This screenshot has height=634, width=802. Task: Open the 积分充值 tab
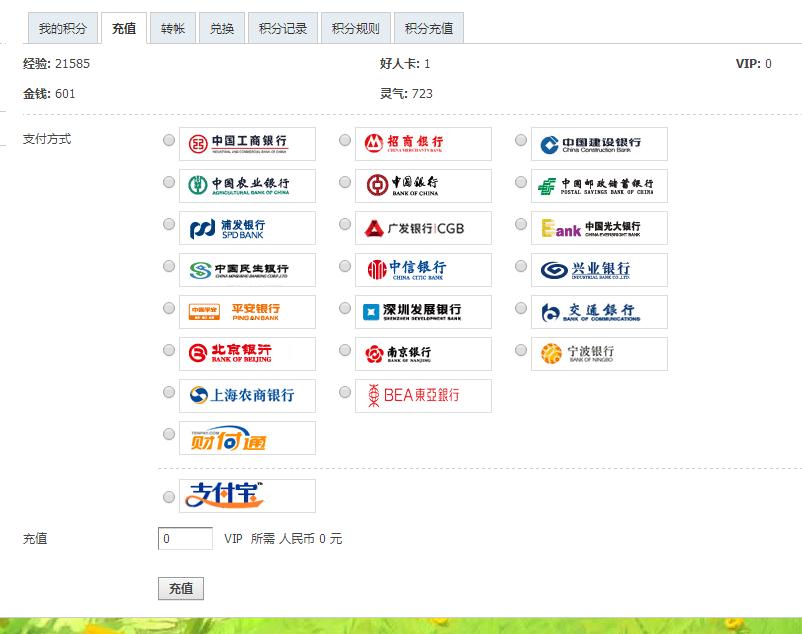click(x=429, y=29)
